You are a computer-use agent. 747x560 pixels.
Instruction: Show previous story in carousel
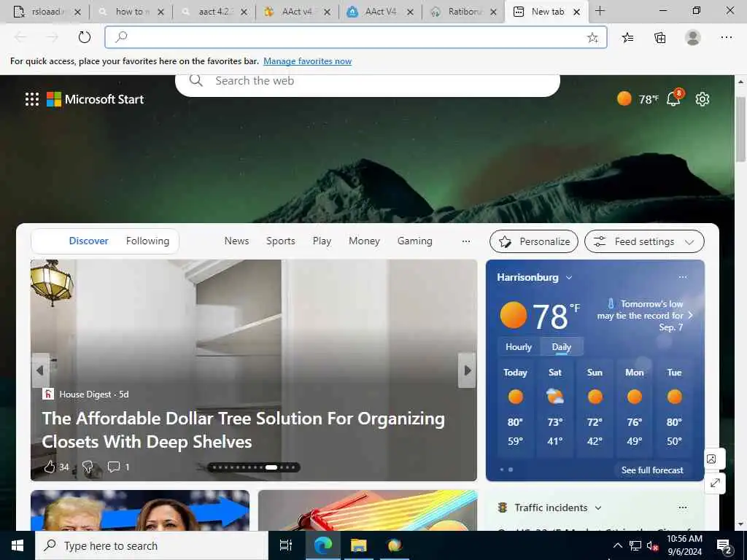click(40, 370)
